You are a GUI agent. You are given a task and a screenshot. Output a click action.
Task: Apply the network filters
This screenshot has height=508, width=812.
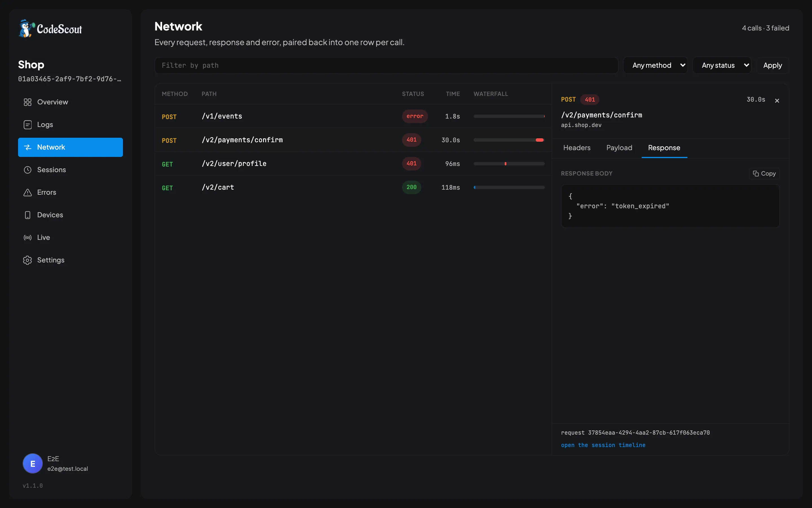[773, 65]
